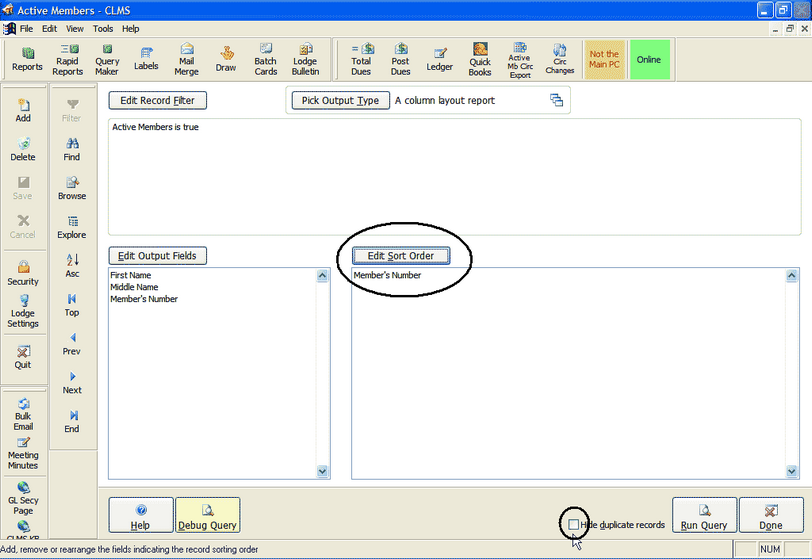Launch Quick Books export
812x559 pixels.
480,59
